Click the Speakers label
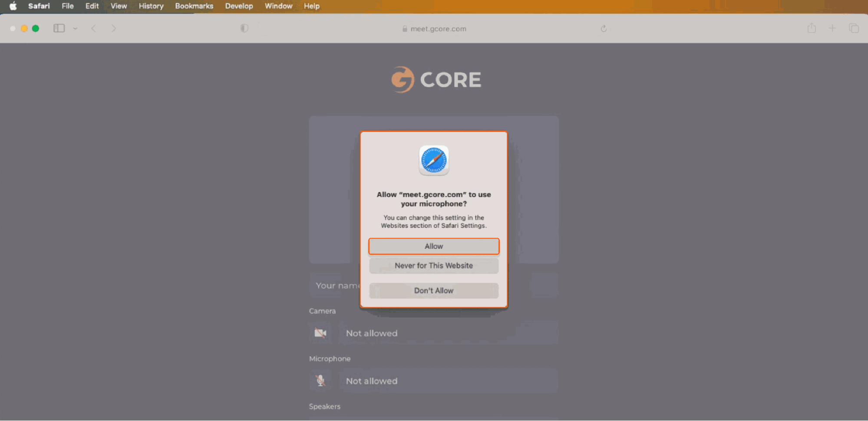 [324, 407]
